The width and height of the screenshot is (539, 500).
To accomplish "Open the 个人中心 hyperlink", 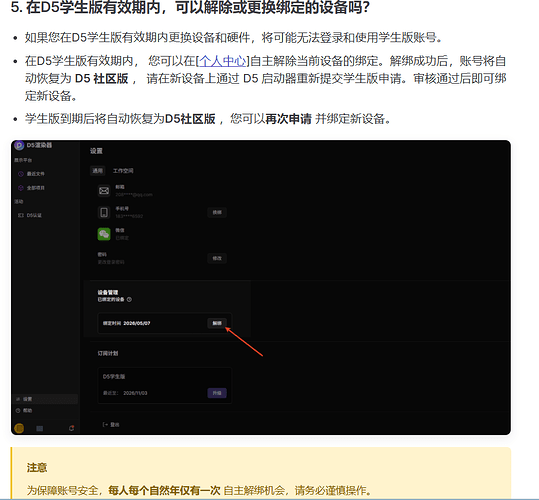I will point(223,61).
